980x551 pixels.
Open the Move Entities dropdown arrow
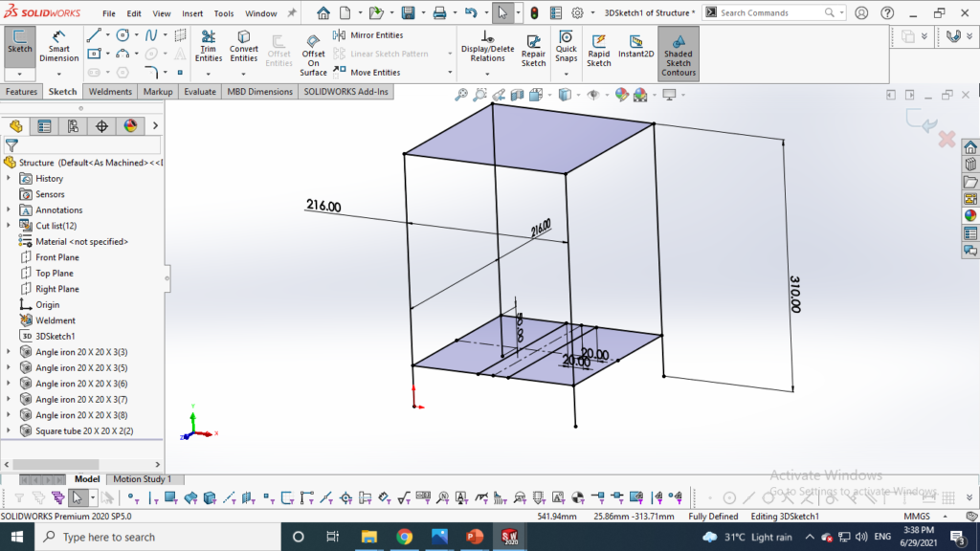pyautogui.click(x=450, y=73)
